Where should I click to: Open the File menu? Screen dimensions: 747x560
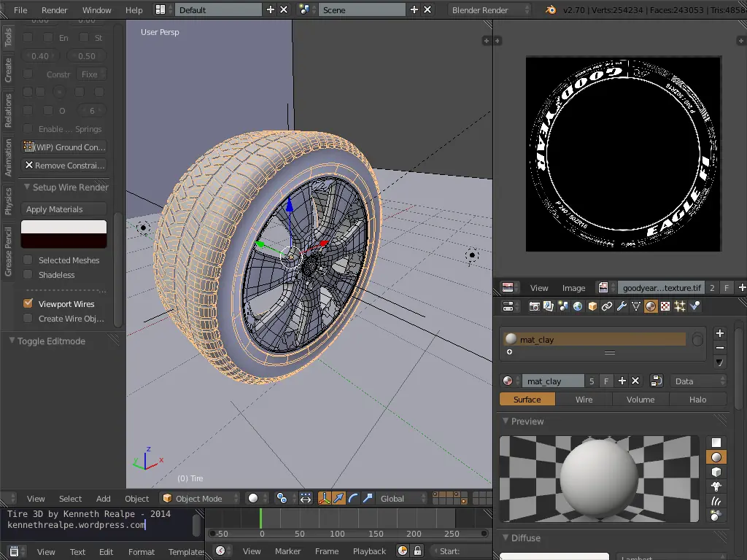pyautogui.click(x=20, y=10)
